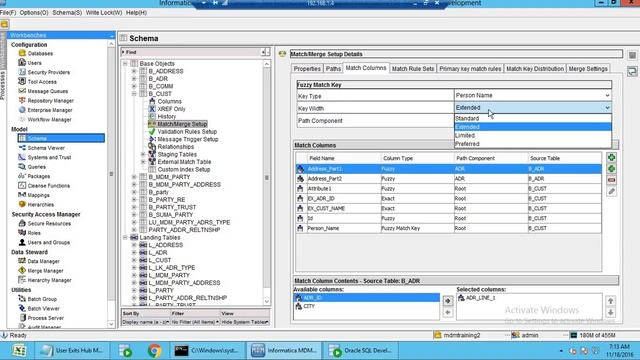Switch to the Match Rule Sets tab
This screenshot has width=640, height=360.
pyautogui.click(x=413, y=69)
